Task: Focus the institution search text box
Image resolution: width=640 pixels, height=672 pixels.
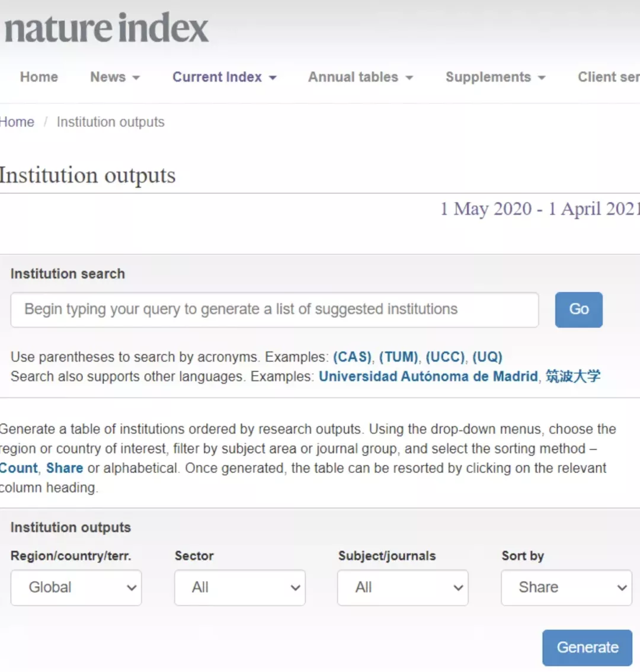Action: 274,309
